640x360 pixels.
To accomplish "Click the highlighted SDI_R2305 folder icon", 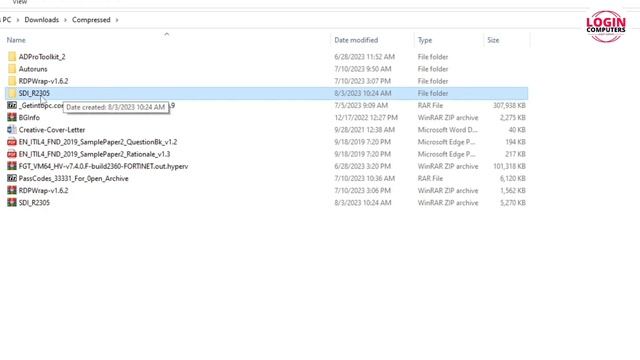I will [x=12, y=93].
